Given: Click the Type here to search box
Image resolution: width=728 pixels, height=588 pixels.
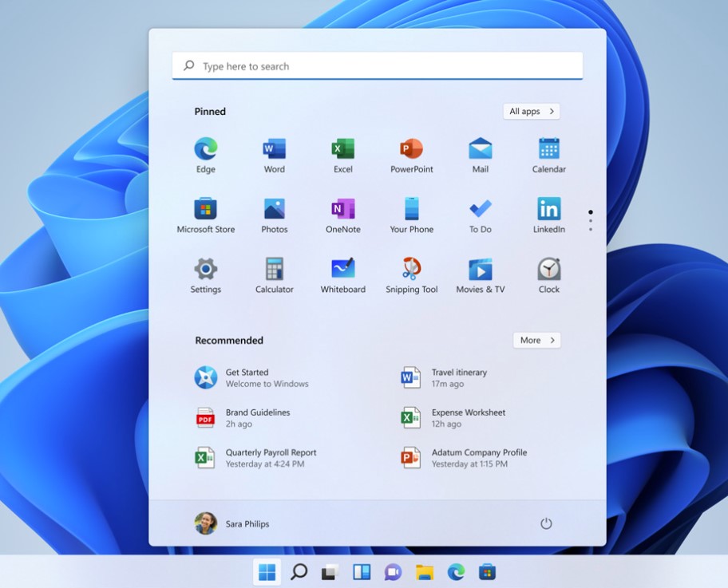Looking at the screenshot, I should pyautogui.click(x=377, y=66).
